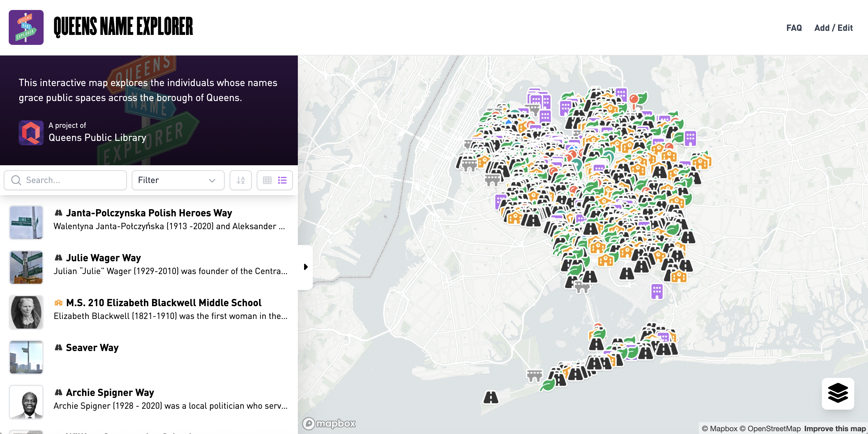Click the Queens Name Explorer logo icon
The image size is (868, 434).
point(26,27)
